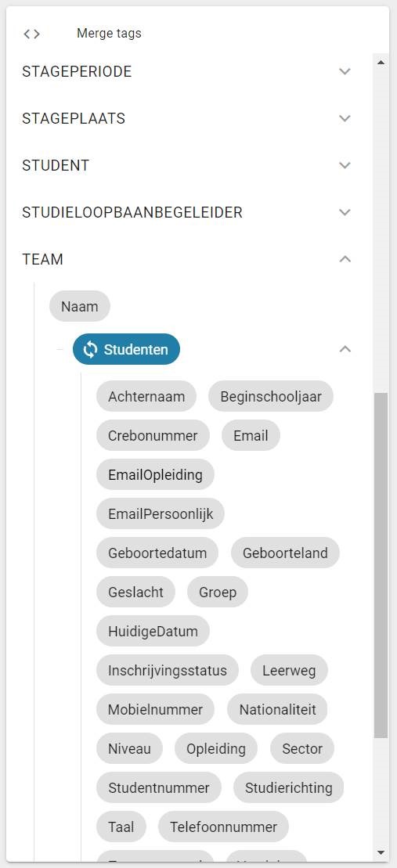
Task: Select the Geboortedatum tag
Action: [x=157, y=553]
